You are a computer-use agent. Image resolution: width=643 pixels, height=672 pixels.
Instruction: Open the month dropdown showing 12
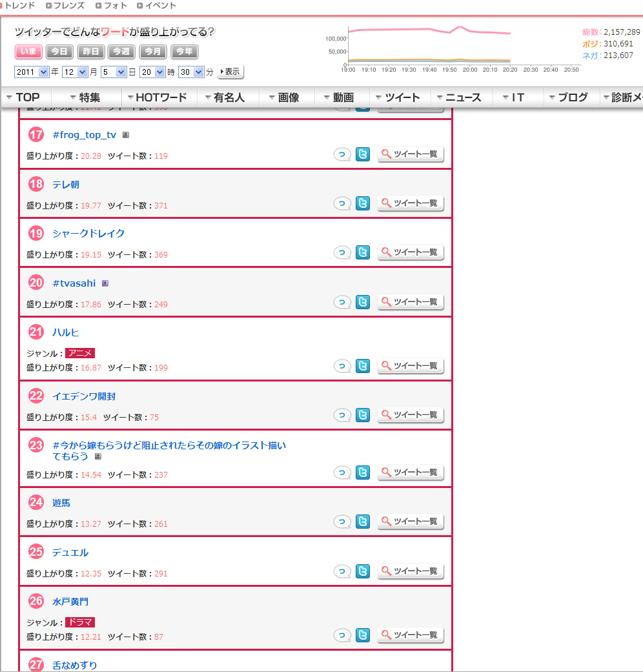click(75, 72)
